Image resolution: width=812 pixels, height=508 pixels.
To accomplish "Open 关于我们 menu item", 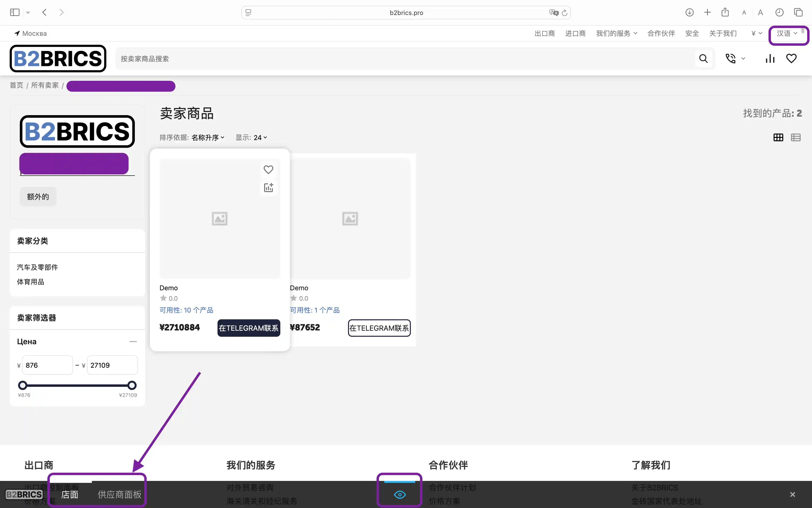I will (723, 33).
